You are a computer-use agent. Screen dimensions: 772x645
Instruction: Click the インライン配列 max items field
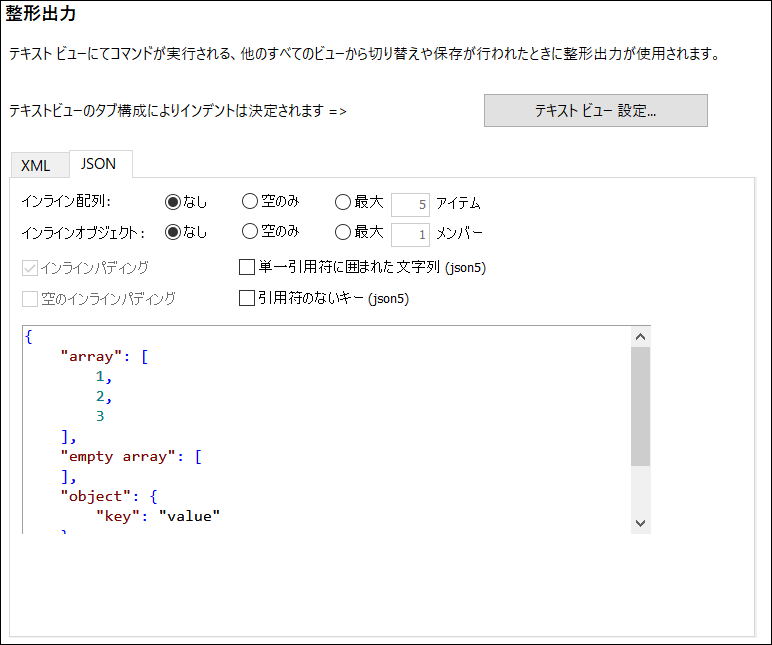410,204
